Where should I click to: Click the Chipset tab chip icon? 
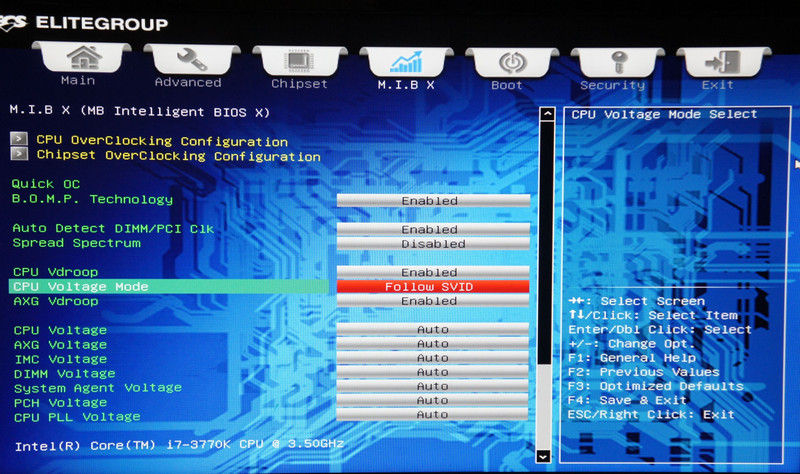pos(299,60)
